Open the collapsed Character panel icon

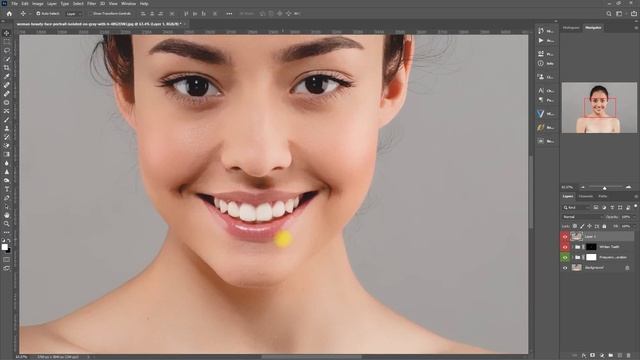541,90
